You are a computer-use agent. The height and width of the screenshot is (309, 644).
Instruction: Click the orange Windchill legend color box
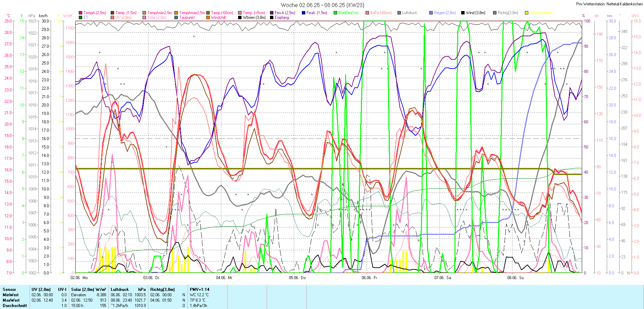pos(208,17)
